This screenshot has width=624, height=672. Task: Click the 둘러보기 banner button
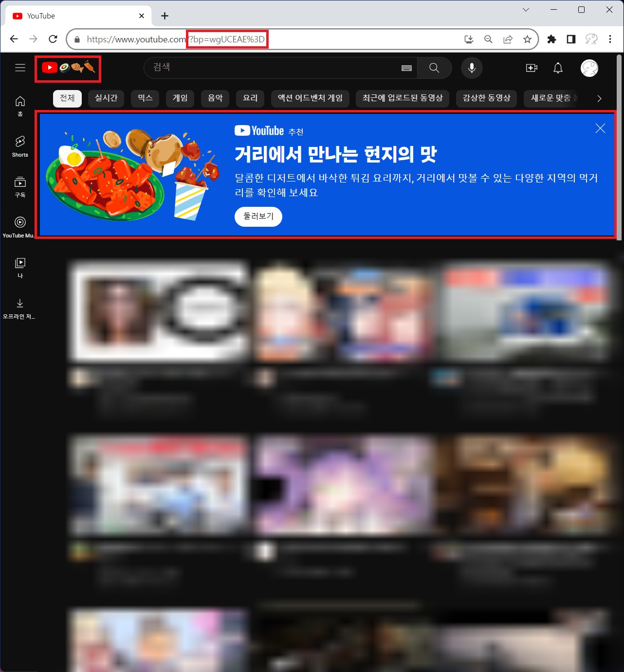pyautogui.click(x=258, y=217)
